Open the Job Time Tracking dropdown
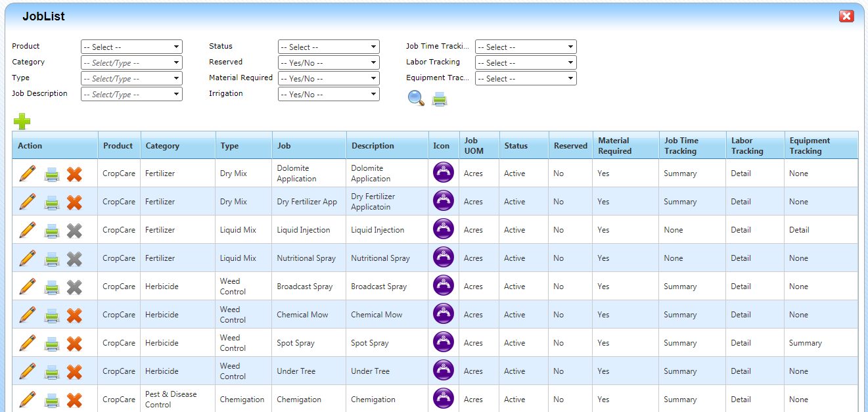 [x=526, y=47]
